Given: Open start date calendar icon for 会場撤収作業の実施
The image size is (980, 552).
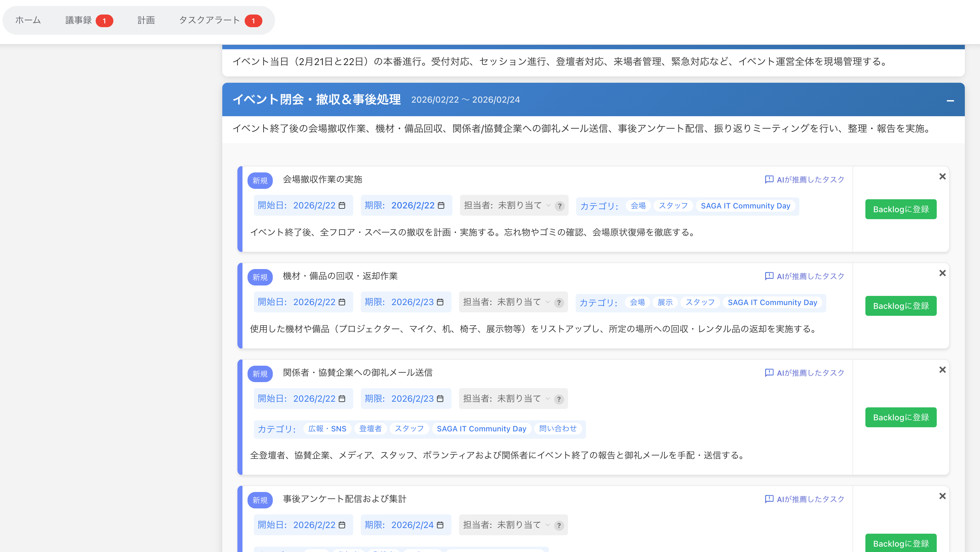Looking at the screenshot, I should coord(342,206).
